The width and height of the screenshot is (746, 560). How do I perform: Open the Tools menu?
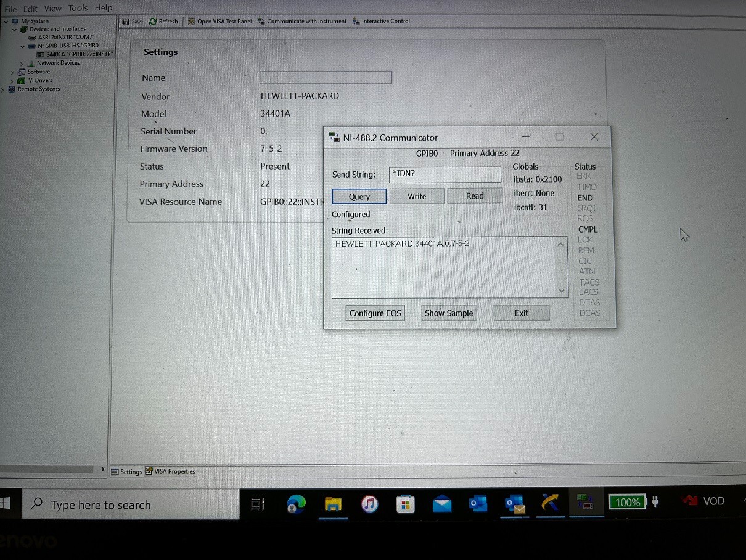coord(78,8)
